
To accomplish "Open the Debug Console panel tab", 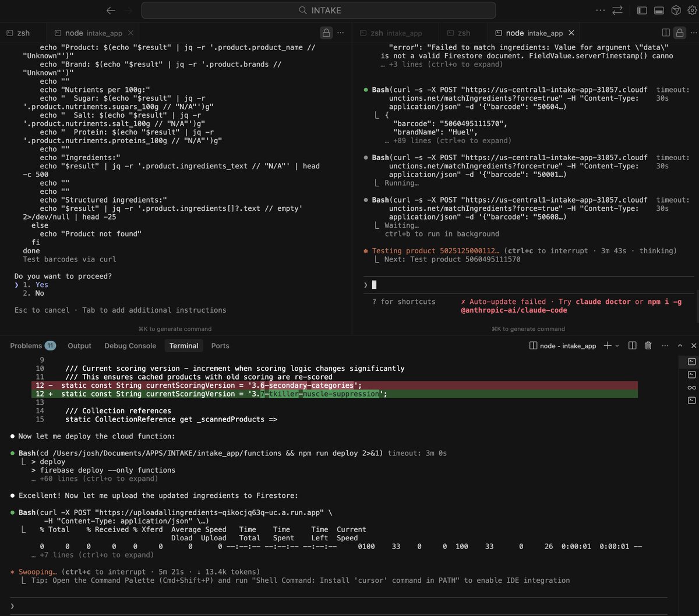I will pos(130,345).
